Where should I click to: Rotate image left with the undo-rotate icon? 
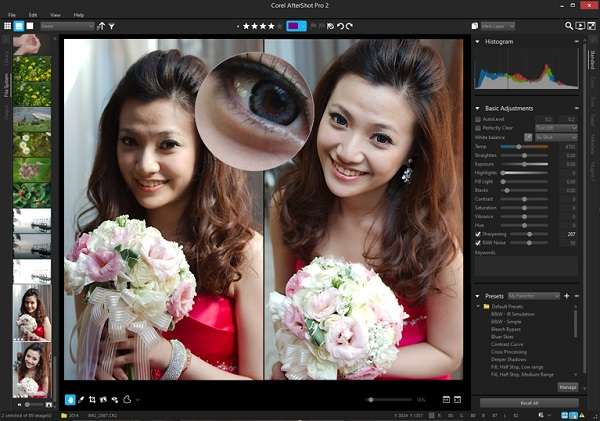[x=338, y=26]
